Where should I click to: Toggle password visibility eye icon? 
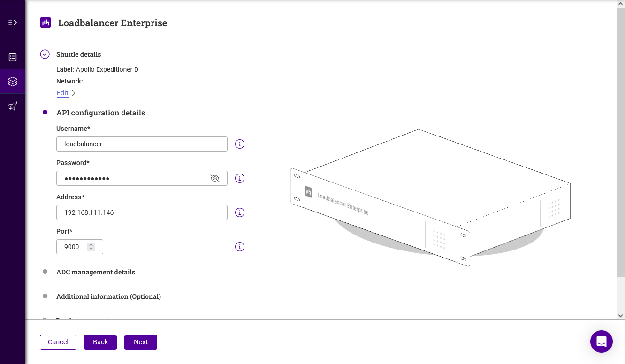[x=215, y=178]
